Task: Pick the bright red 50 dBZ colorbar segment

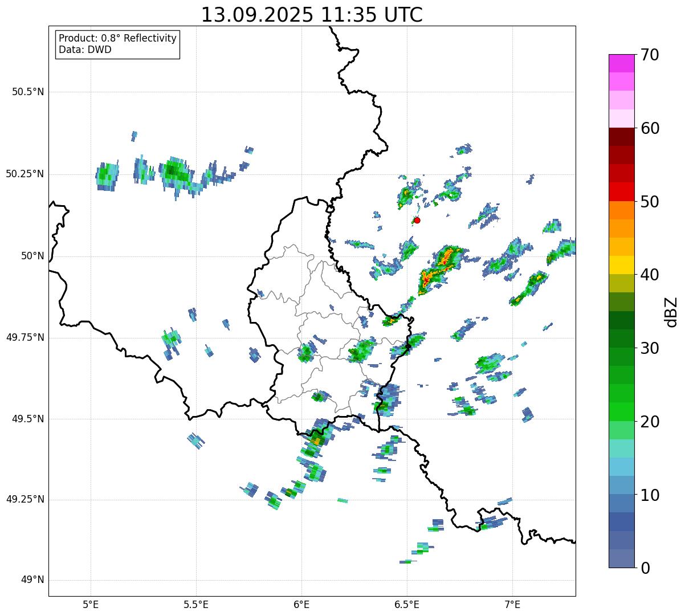Action: 625,192
